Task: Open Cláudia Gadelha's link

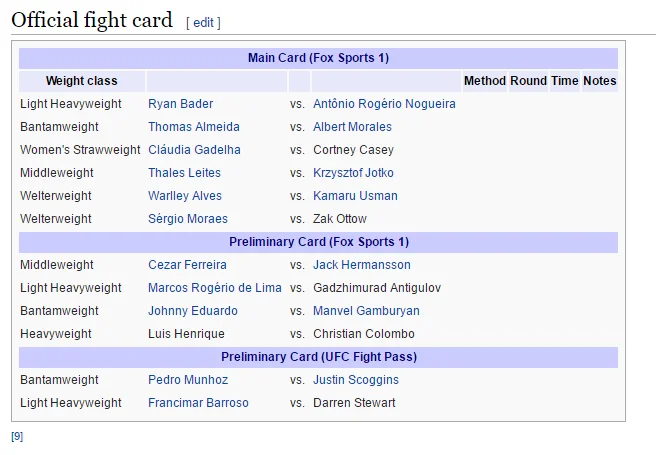Action: pyautogui.click(x=194, y=150)
